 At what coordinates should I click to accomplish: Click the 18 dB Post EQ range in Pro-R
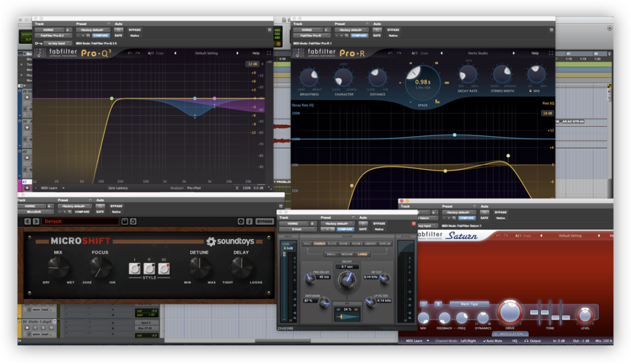pos(547,113)
